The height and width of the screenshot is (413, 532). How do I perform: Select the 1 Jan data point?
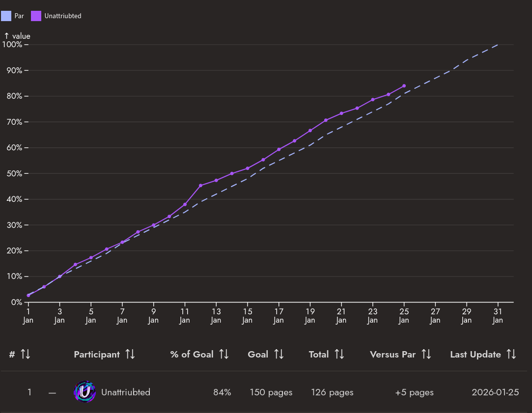(28, 295)
